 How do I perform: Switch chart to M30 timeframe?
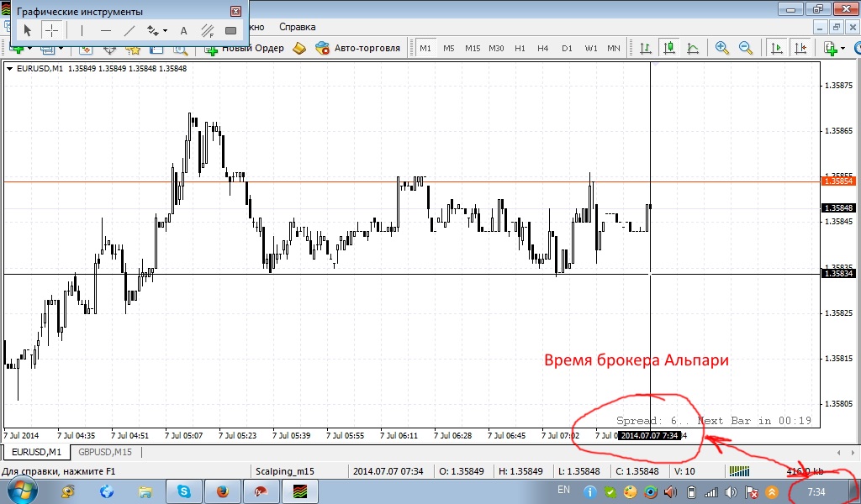(496, 48)
